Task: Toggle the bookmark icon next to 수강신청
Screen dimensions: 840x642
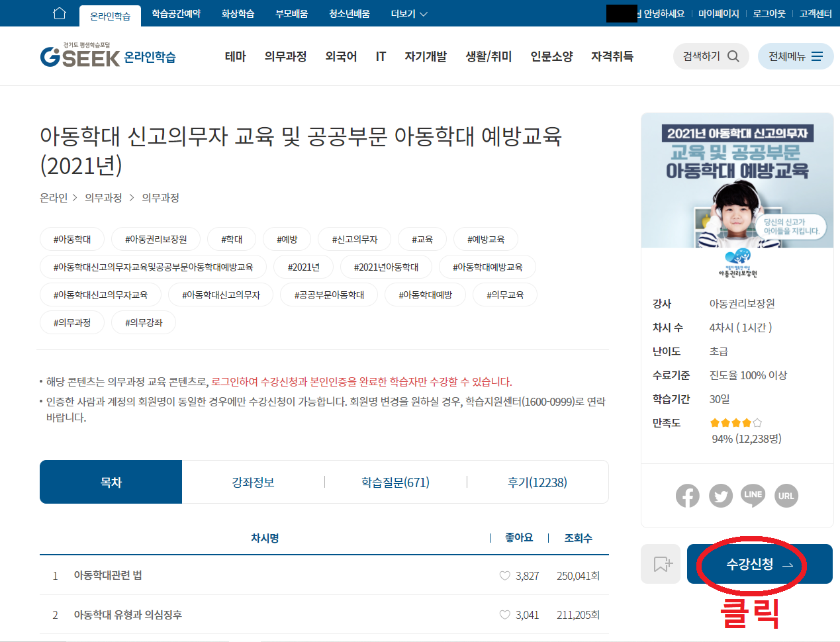Action: pos(660,565)
